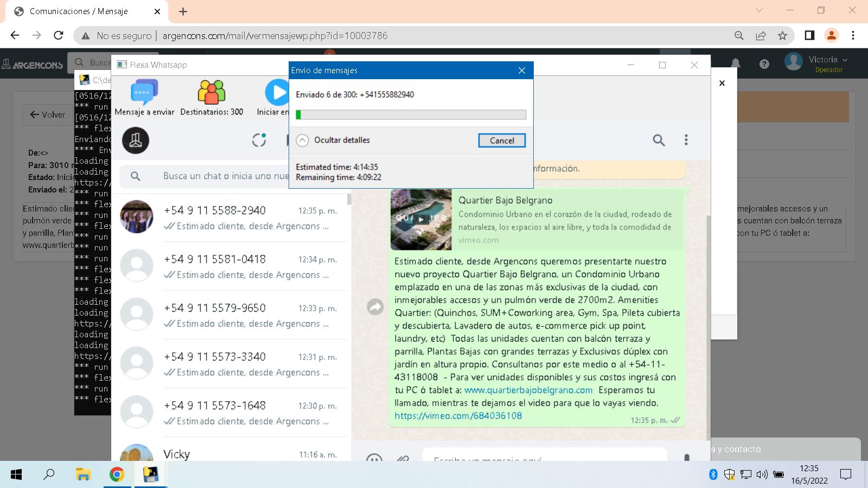
Task: Bookmark this page with the star
Action: [782, 35]
